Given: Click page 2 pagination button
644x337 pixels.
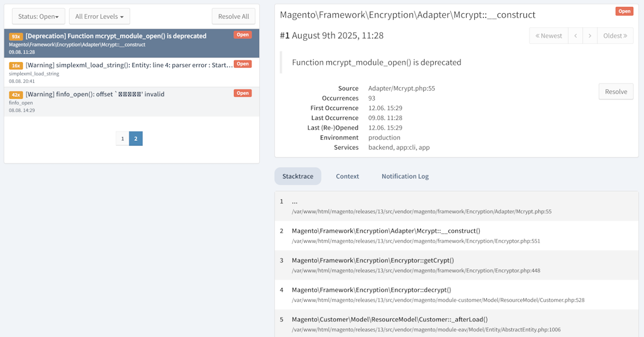Looking at the screenshot, I should [x=136, y=139].
